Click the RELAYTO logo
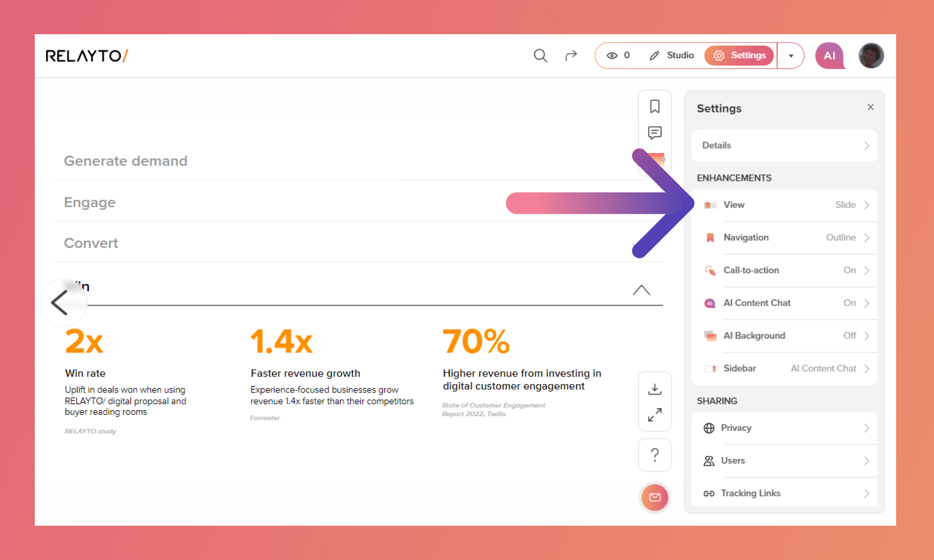 click(87, 55)
